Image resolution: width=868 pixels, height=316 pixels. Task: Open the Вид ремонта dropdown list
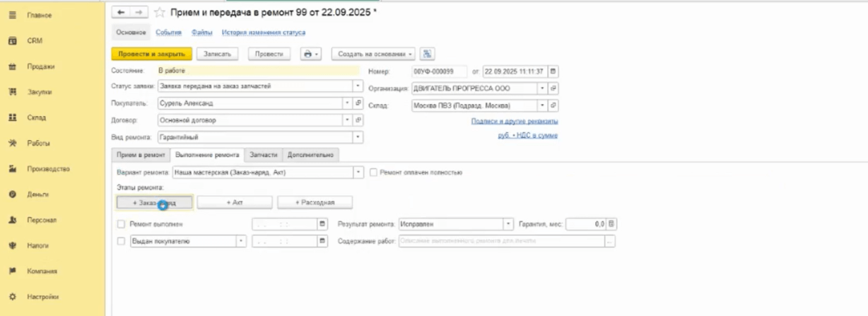[358, 137]
